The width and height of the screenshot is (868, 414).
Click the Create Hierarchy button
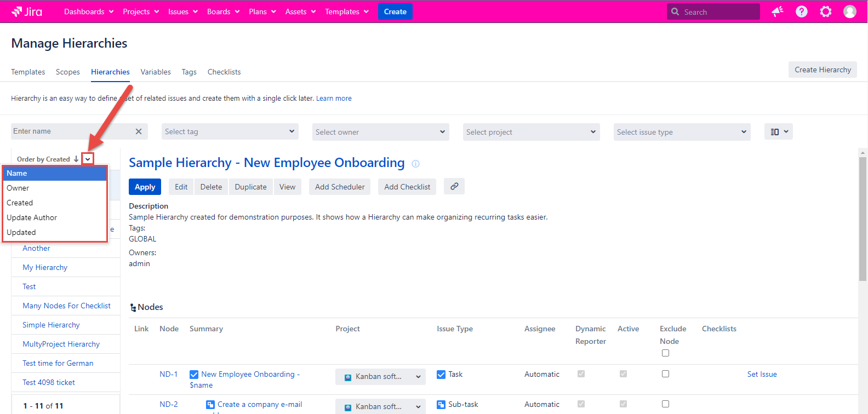point(823,70)
